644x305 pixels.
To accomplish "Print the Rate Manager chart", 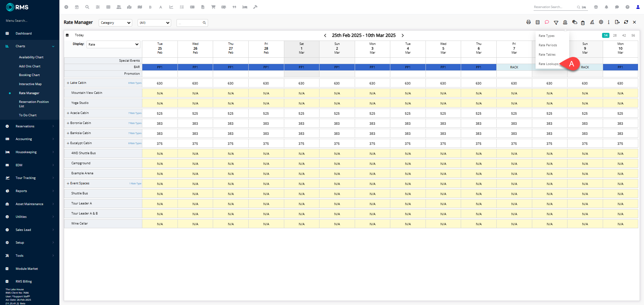I will pyautogui.click(x=529, y=22).
